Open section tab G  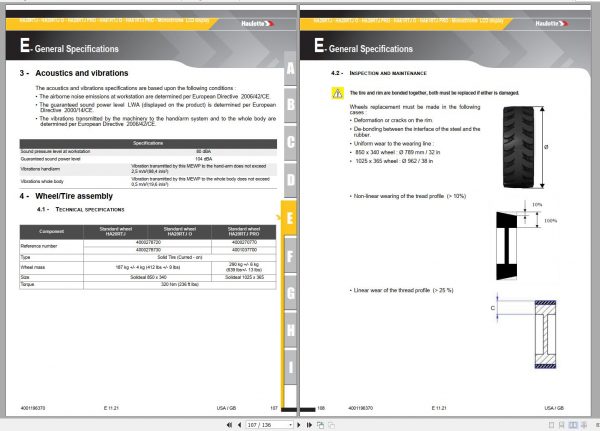coord(290,293)
